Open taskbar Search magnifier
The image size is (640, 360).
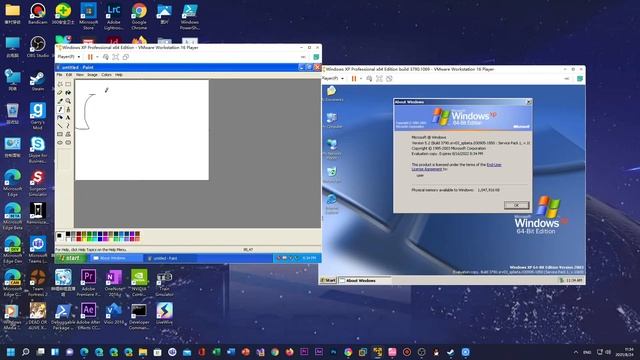click(x=25, y=352)
